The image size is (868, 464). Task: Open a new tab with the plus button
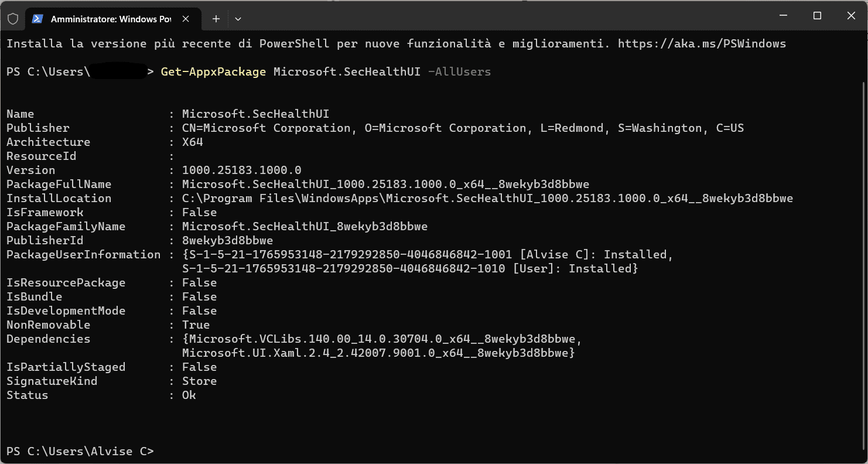point(216,19)
